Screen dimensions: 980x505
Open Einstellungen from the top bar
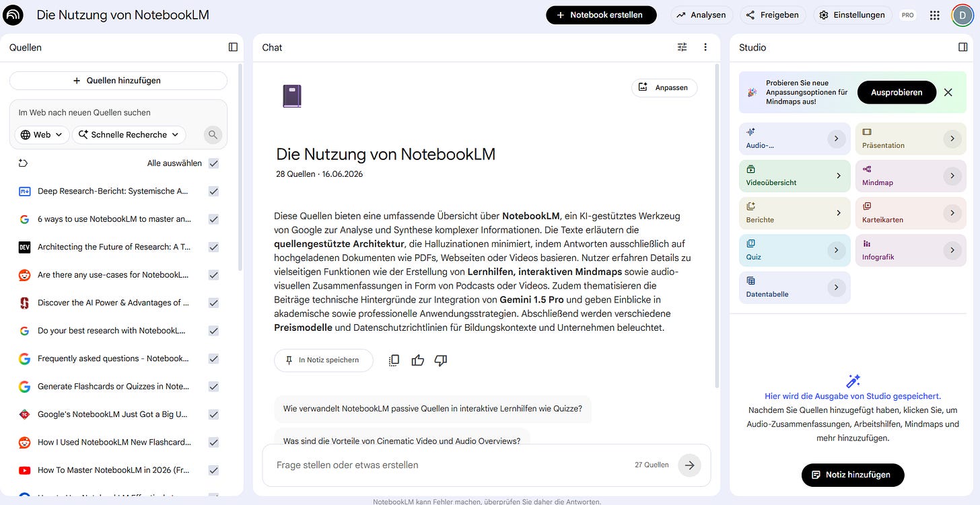click(x=853, y=15)
